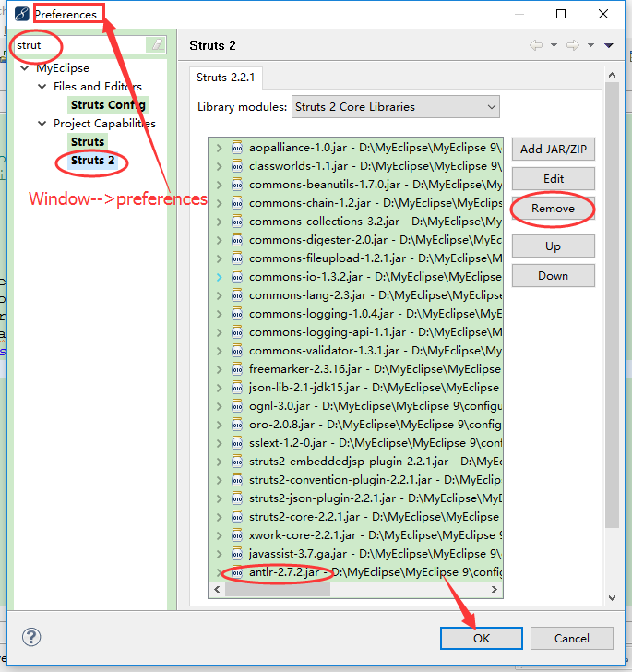
Task: Click the help question mark icon
Action: [31, 637]
